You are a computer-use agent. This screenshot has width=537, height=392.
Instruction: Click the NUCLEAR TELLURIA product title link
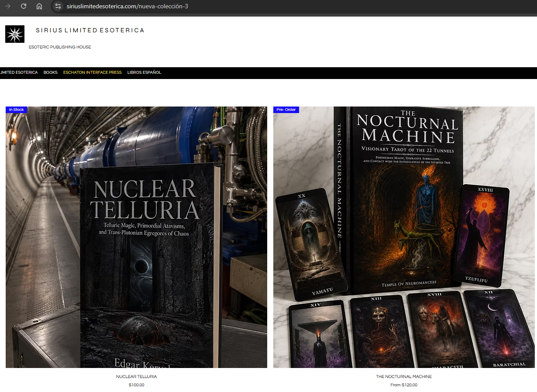tap(136, 376)
